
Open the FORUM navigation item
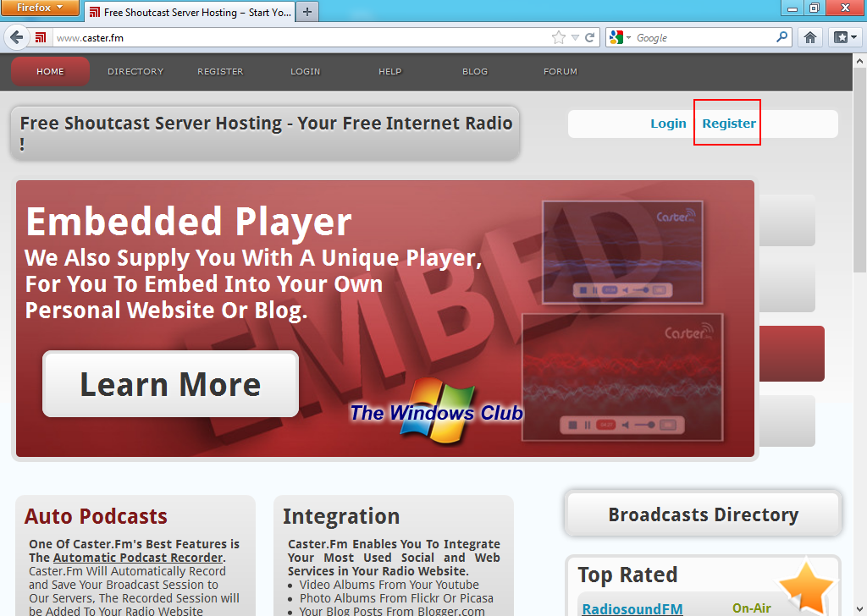(561, 71)
